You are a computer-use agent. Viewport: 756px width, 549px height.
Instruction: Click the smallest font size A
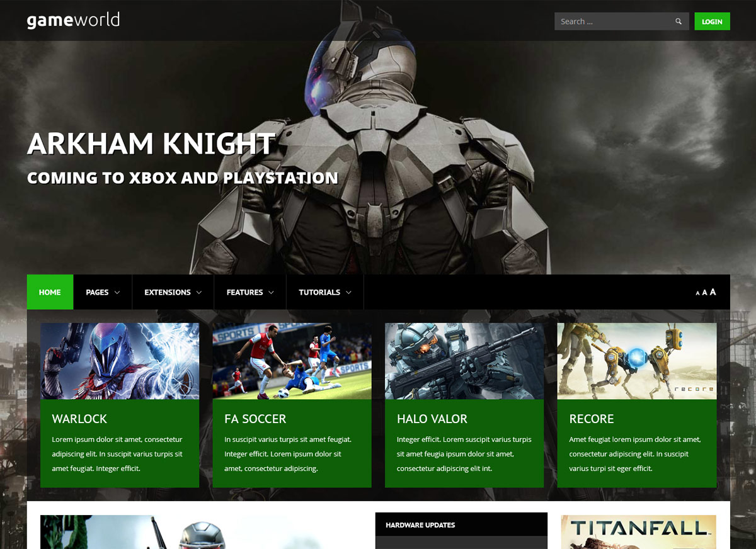[x=697, y=293]
